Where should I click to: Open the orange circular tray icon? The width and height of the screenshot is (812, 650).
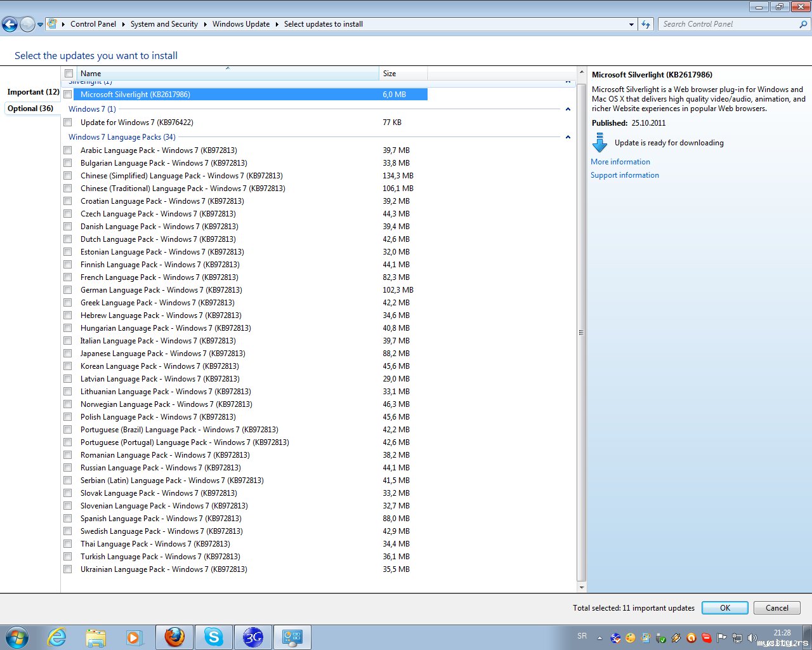[691, 638]
